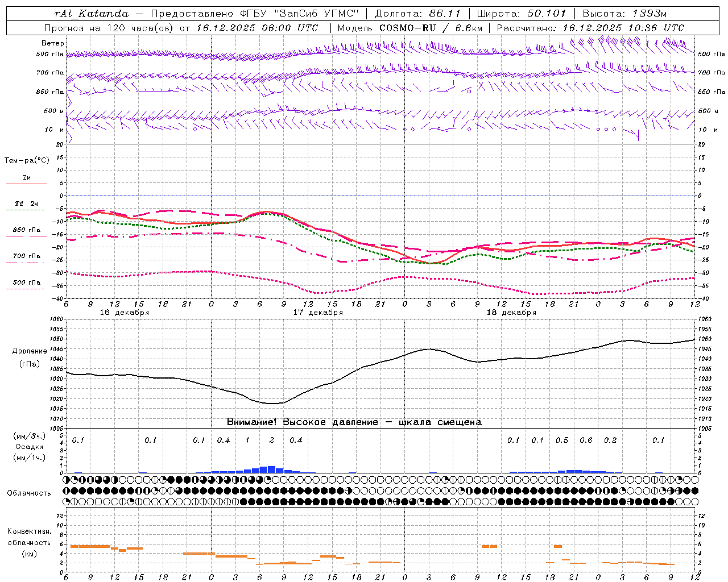Click the 'Конвективн.' convective cloud label
The image size is (728, 582).
(30, 531)
